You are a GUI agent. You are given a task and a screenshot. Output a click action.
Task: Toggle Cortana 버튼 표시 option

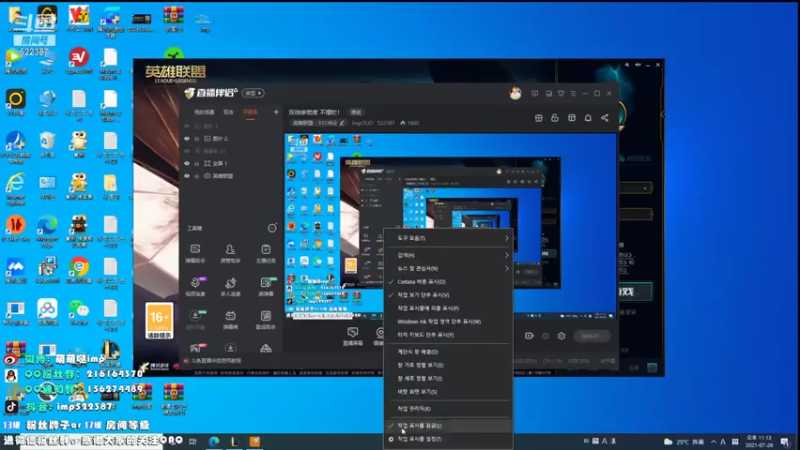pos(448,282)
